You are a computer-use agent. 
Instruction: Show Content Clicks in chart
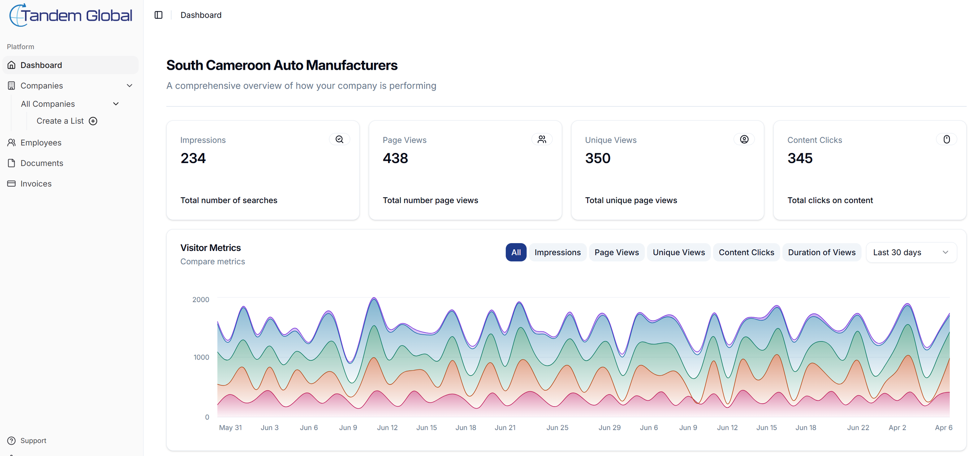pyautogui.click(x=746, y=252)
